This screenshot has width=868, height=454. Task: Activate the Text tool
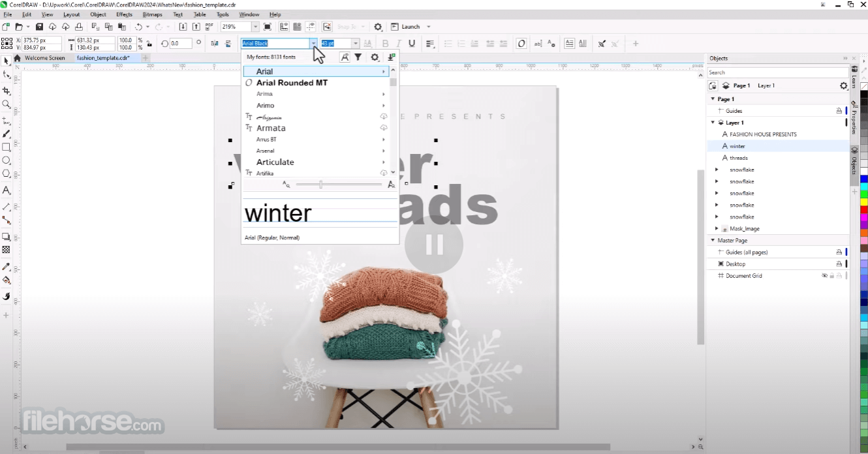7,190
